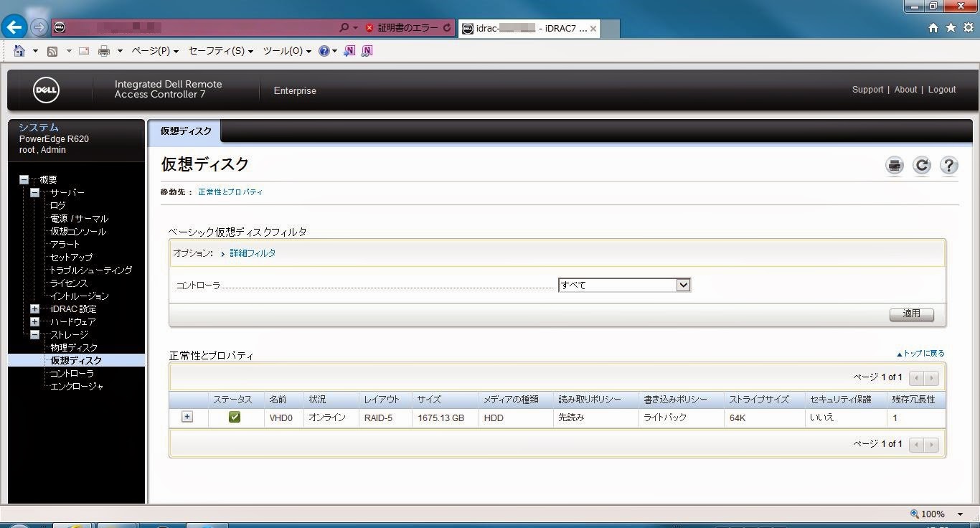Viewport: 980px width, 528px height.
Task: Click the browser Forward arrow button
Action: [39, 27]
